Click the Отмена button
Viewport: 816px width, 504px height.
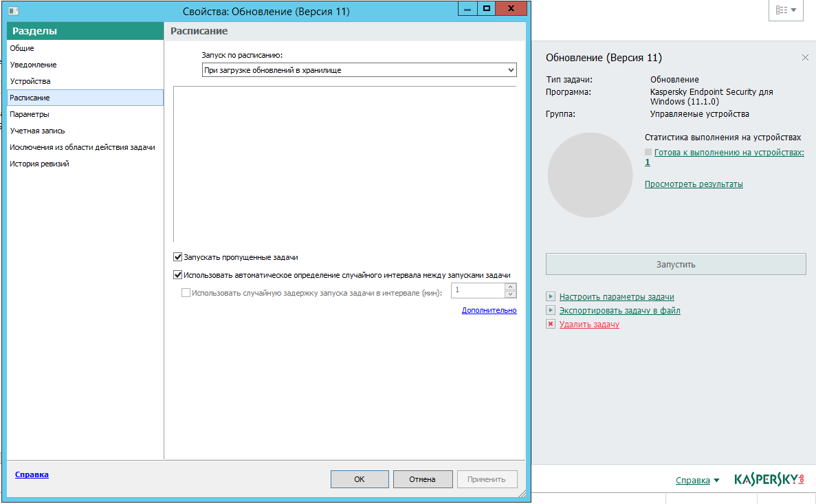423,479
